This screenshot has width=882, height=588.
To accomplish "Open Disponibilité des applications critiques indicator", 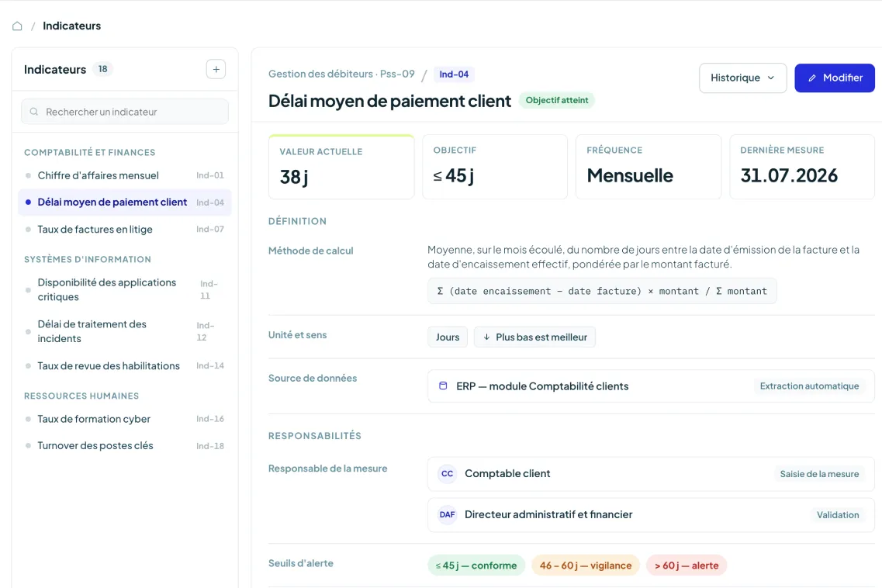I will pyautogui.click(x=125, y=290).
